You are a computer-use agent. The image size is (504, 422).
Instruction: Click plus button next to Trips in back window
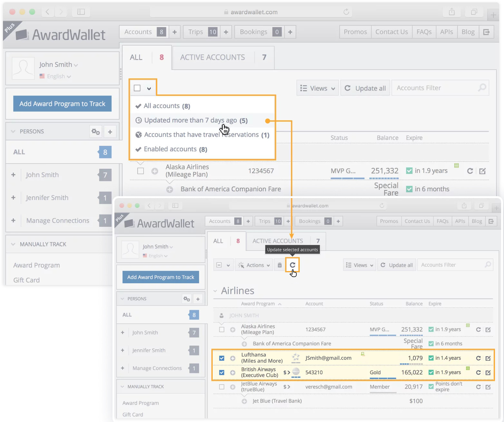(x=226, y=32)
